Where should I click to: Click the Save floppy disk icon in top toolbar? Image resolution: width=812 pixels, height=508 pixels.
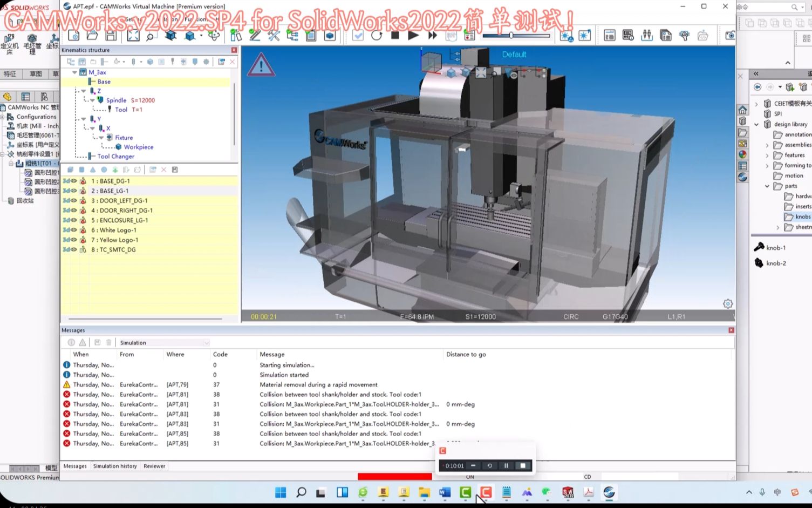[111, 36]
